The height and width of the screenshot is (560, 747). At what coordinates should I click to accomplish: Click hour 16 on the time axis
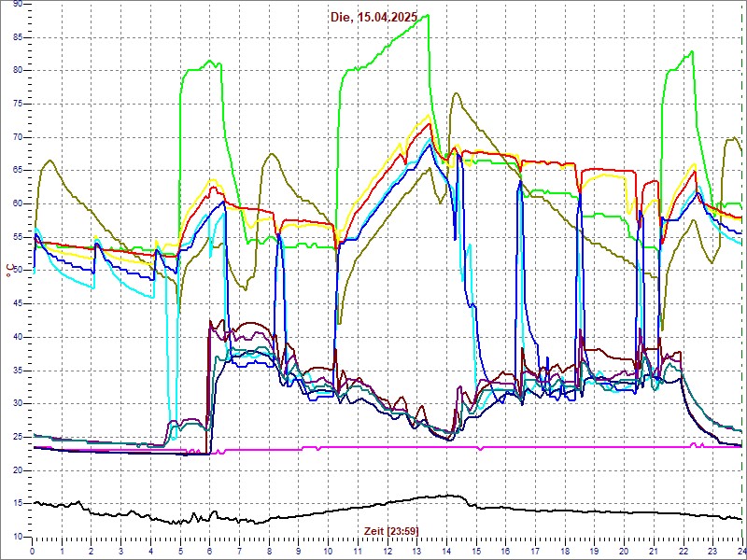pos(506,551)
